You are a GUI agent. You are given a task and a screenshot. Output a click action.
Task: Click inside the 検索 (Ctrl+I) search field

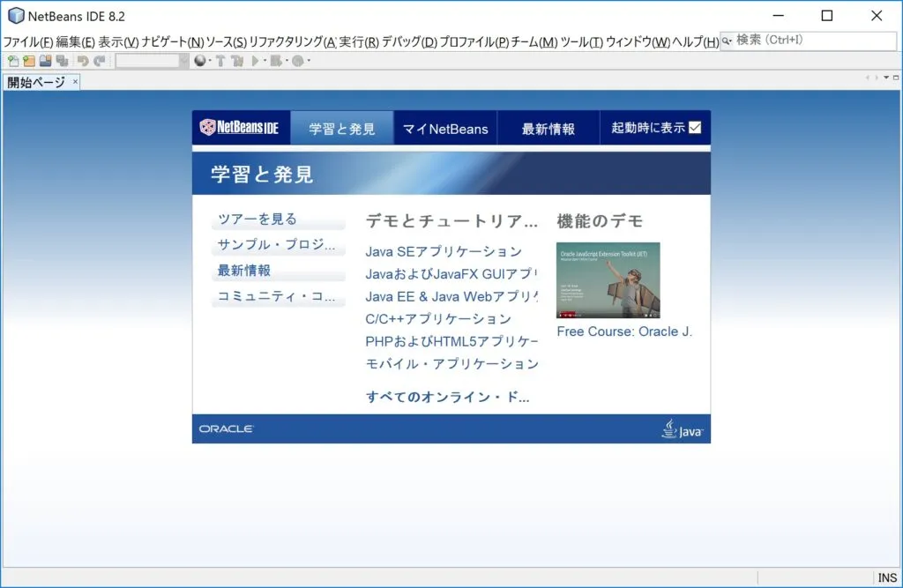click(809, 41)
